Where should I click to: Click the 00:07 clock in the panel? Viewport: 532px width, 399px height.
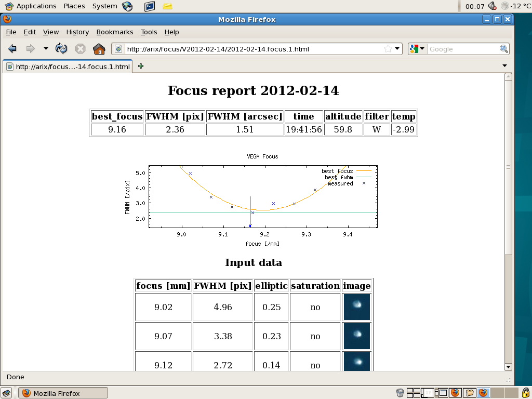coord(475,6)
